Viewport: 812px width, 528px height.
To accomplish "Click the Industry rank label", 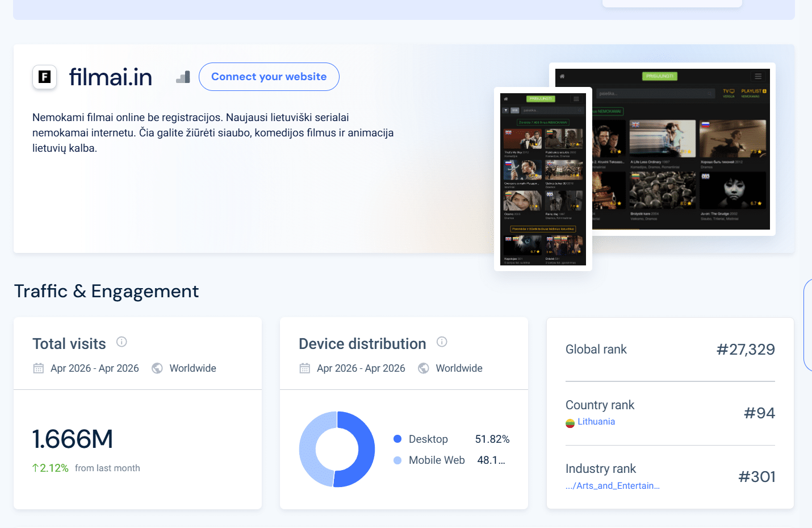I will [x=601, y=469].
